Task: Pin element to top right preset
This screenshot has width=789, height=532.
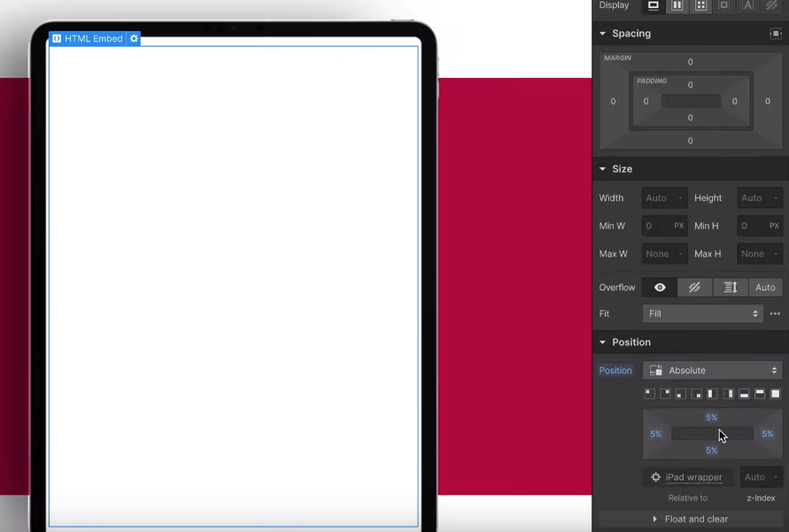Action: point(665,394)
